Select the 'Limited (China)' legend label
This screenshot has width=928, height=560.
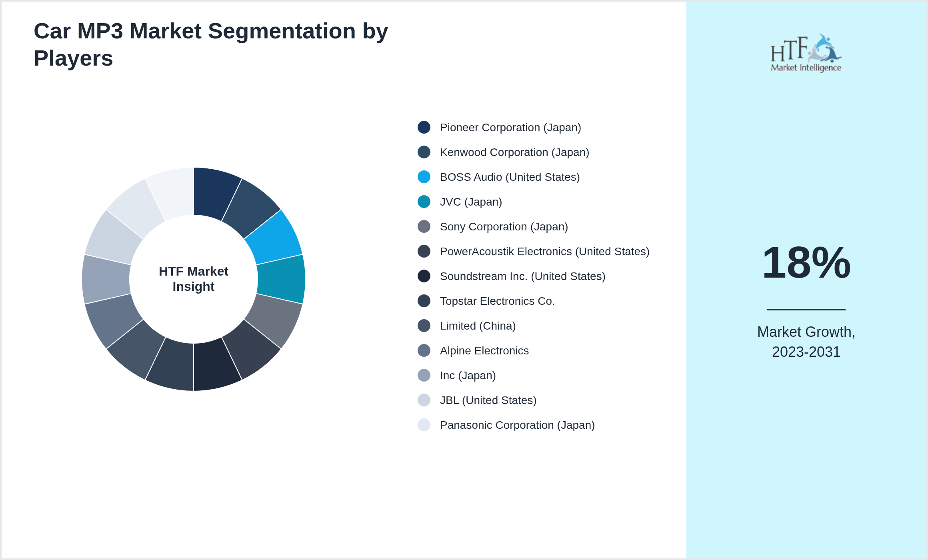[478, 326]
